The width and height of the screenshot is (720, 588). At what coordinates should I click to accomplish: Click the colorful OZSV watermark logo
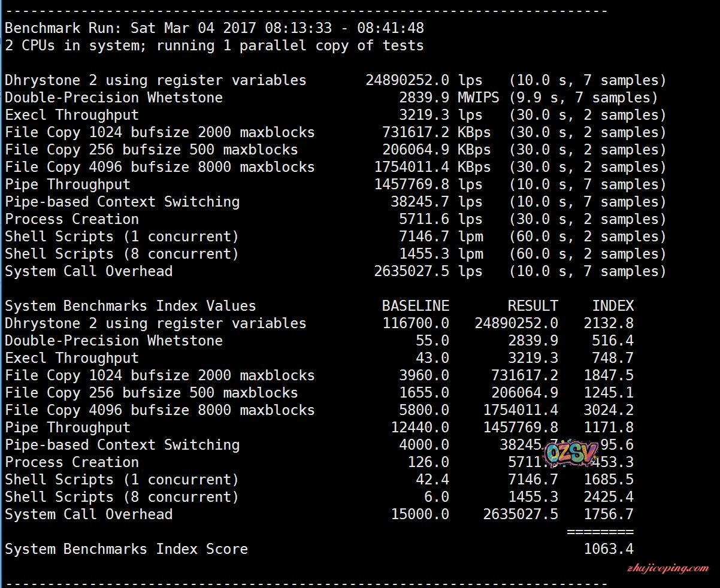click(x=571, y=453)
